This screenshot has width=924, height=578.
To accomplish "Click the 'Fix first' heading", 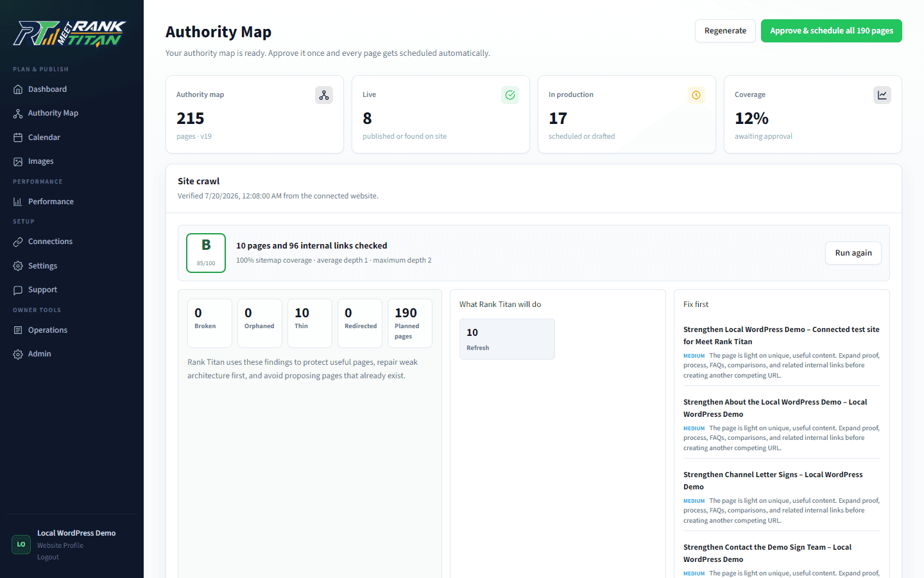I will [696, 304].
